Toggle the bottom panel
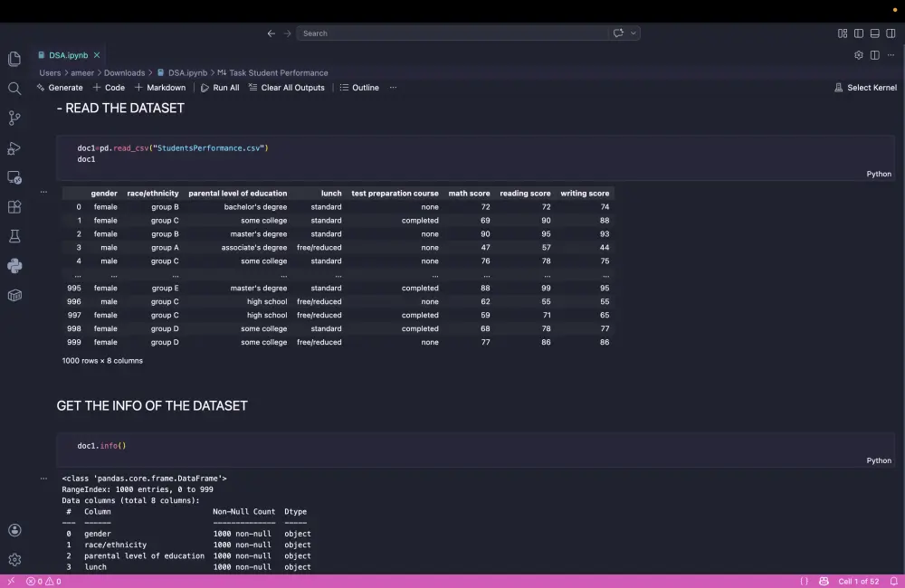 point(875,33)
